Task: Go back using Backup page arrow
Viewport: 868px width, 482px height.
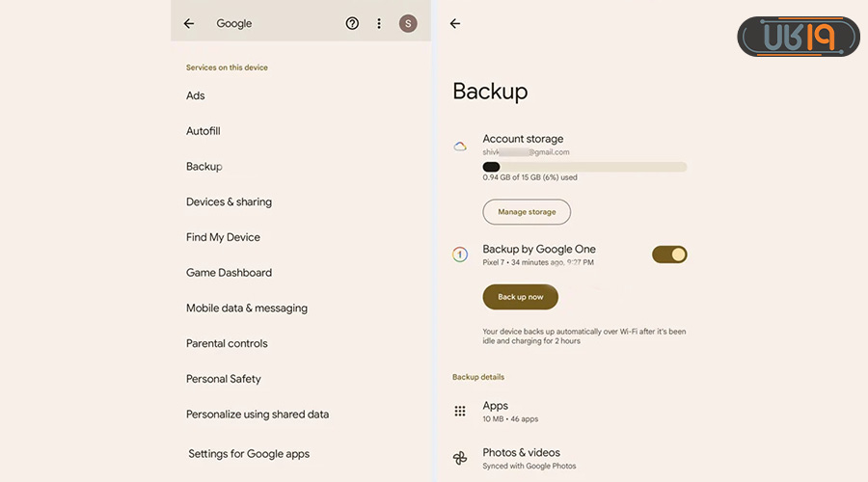Action: (x=455, y=24)
